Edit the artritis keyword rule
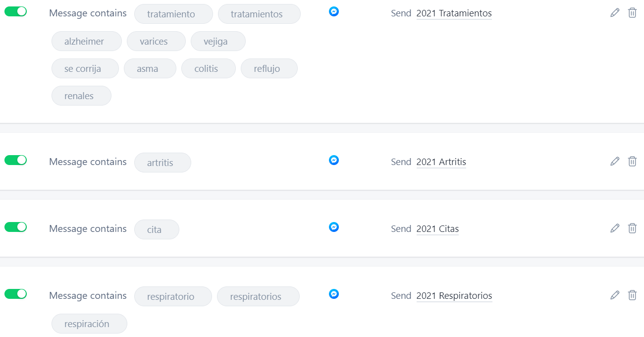Image resolution: width=644 pixels, height=337 pixels. click(615, 161)
